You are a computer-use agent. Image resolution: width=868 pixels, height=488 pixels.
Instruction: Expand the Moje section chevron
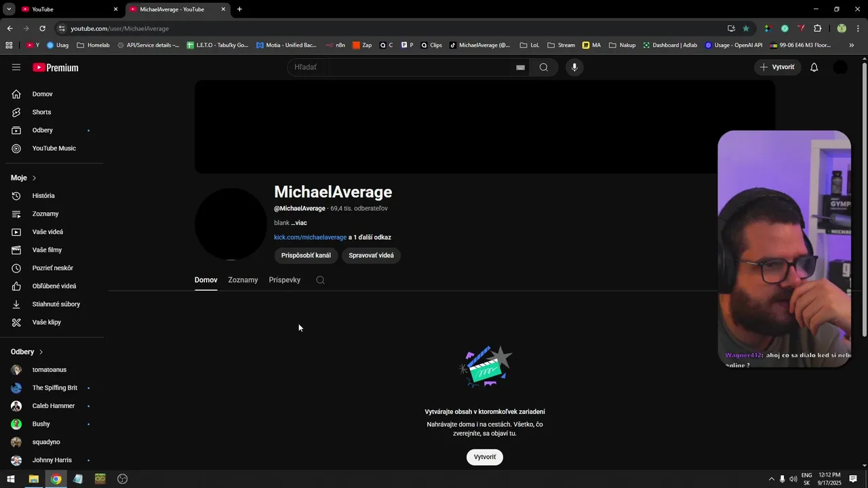[34, 178]
